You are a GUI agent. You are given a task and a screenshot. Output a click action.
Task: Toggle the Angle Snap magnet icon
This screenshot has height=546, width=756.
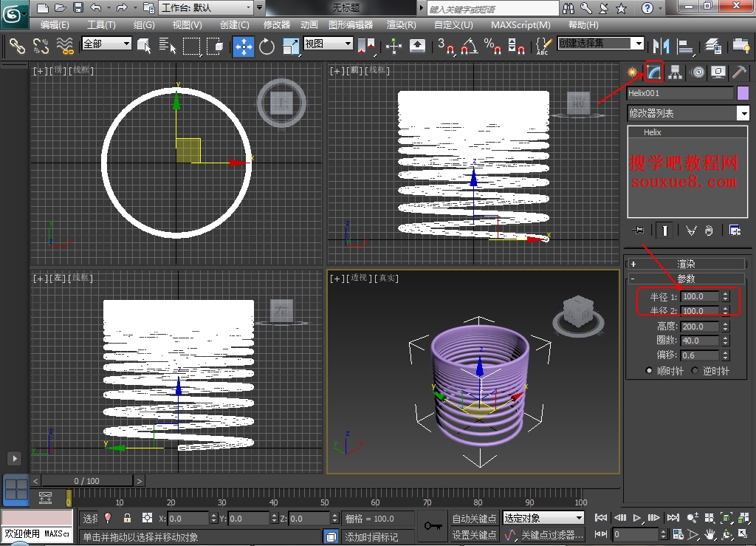[x=468, y=46]
